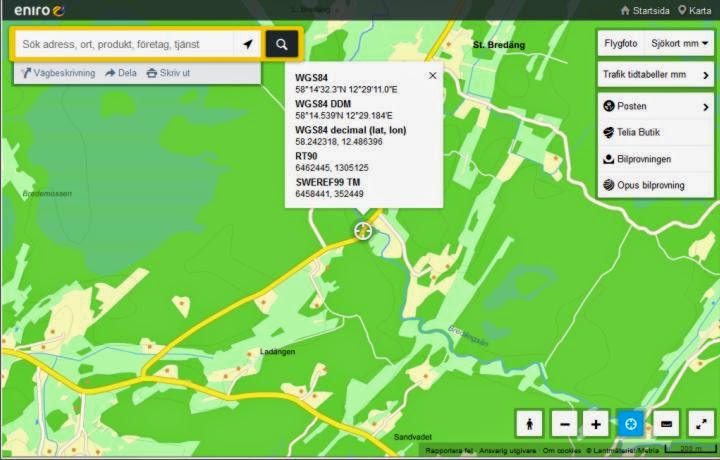
Task: Click RT90 value 6462445, 1305125
Action: [332, 168]
